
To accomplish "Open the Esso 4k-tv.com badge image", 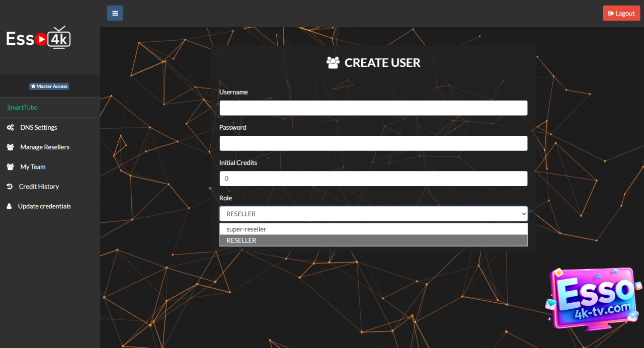I will click(594, 299).
